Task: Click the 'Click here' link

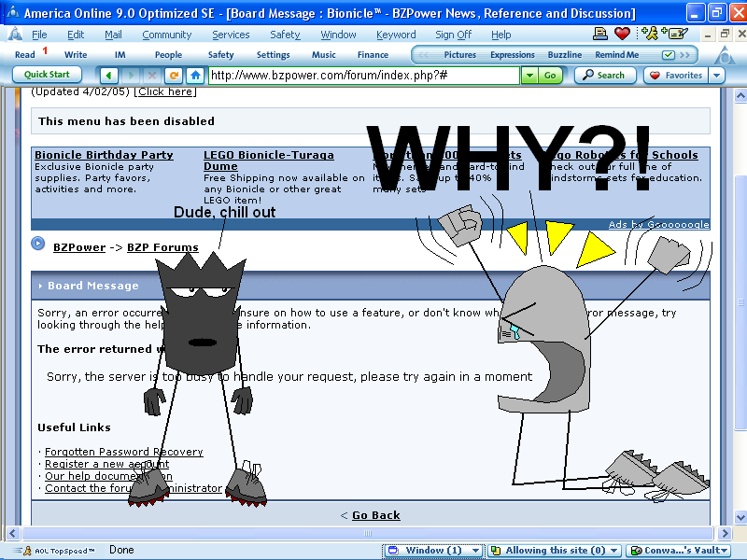Action: [165, 91]
